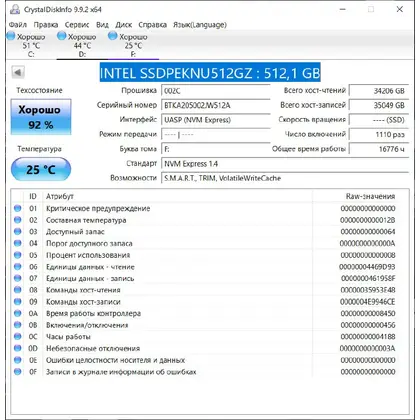The width and height of the screenshot is (420, 420).
Task: Click the Техсостояние label
Action: 39,90
